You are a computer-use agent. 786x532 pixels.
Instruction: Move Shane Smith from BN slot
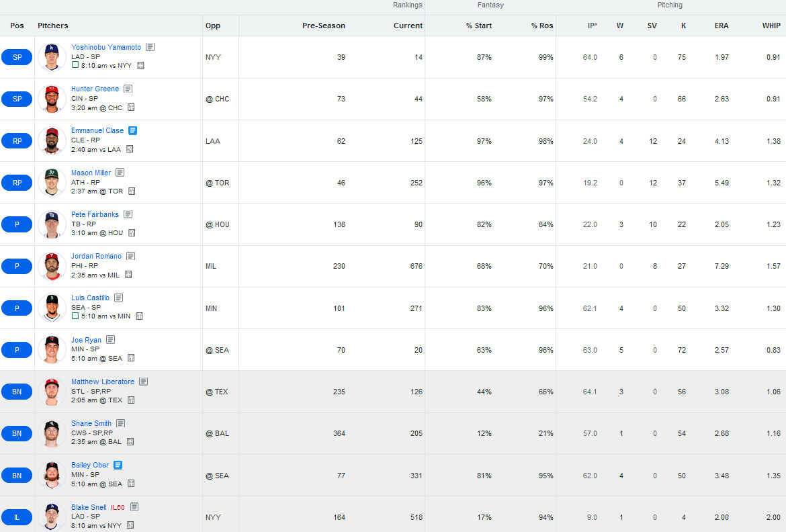coord(17,433)
